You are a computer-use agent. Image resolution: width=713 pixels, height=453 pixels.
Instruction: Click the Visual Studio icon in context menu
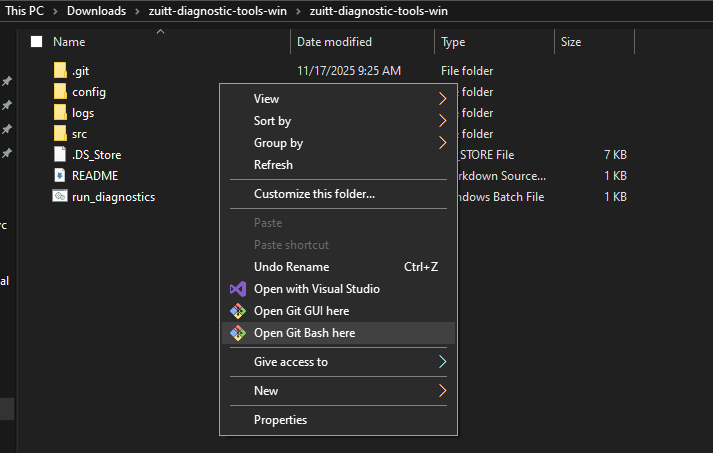238,289
